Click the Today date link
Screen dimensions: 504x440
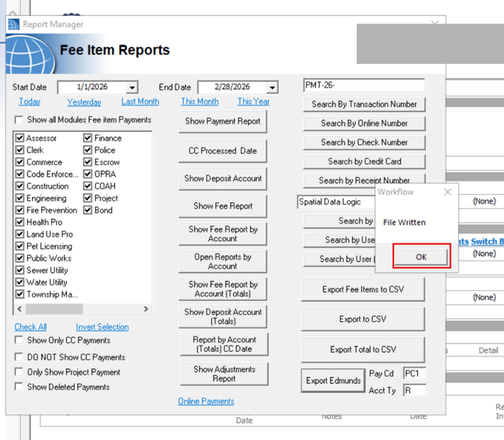[29, 102]
